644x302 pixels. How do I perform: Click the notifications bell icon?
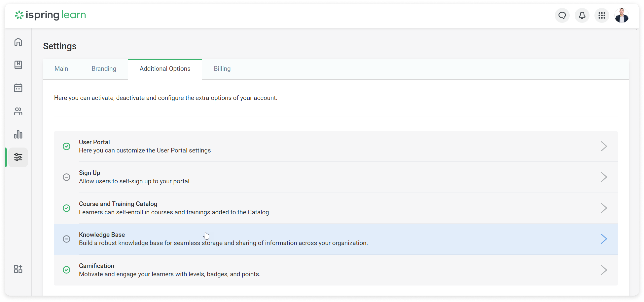pos(582,15)
